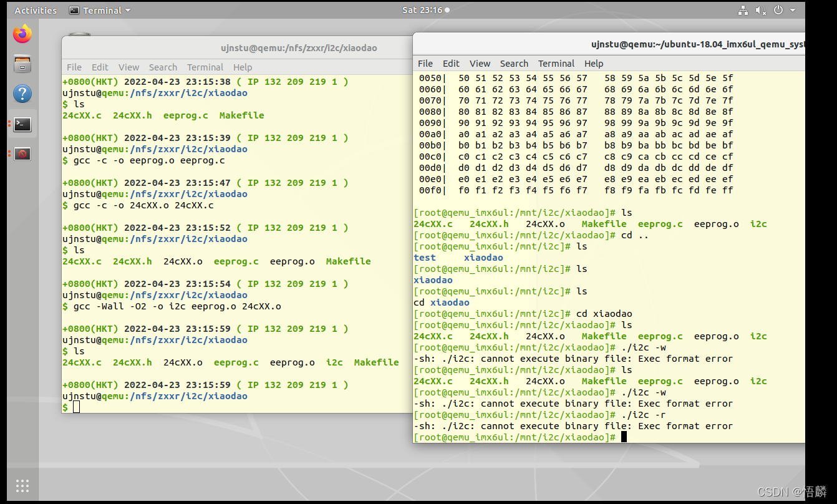Click hex dump row 00f0 in right terminal

click(x=576, y=190)
